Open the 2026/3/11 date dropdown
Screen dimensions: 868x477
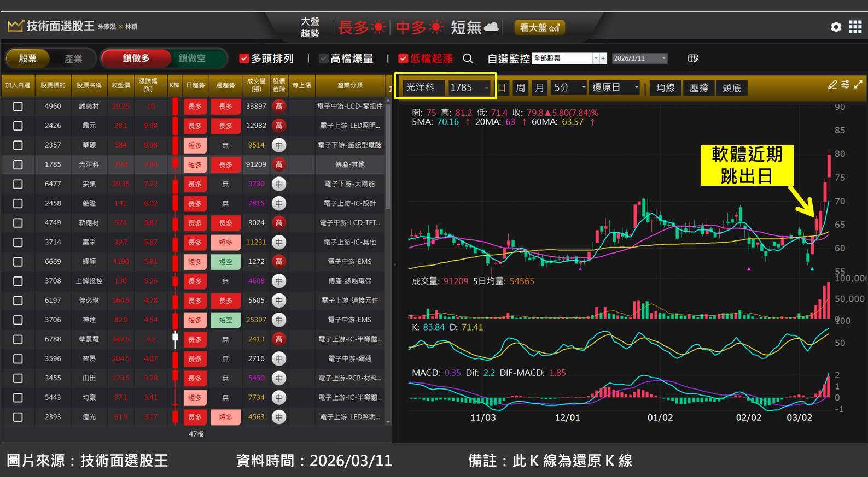[x=663, y=58]
